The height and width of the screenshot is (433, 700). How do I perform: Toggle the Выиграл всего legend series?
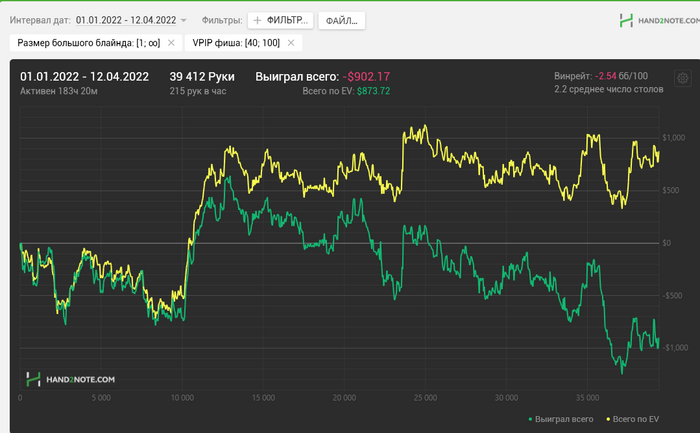[566, 418]
